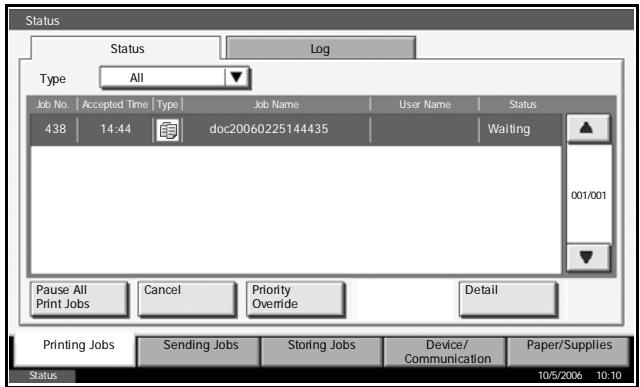Click job number 438 cell
640x387 pixels.
[x=54, y=130]
